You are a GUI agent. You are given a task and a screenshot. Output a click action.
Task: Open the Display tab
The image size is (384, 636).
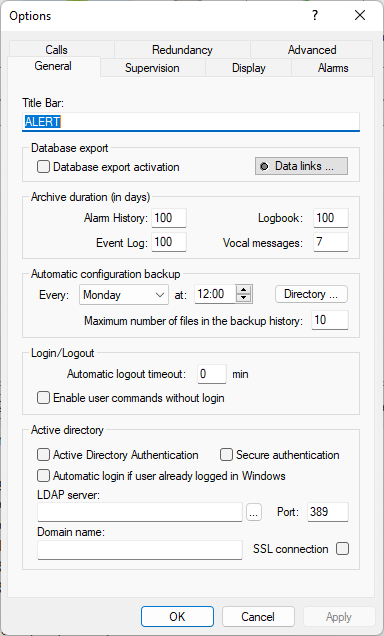click(x=249, y=68)
